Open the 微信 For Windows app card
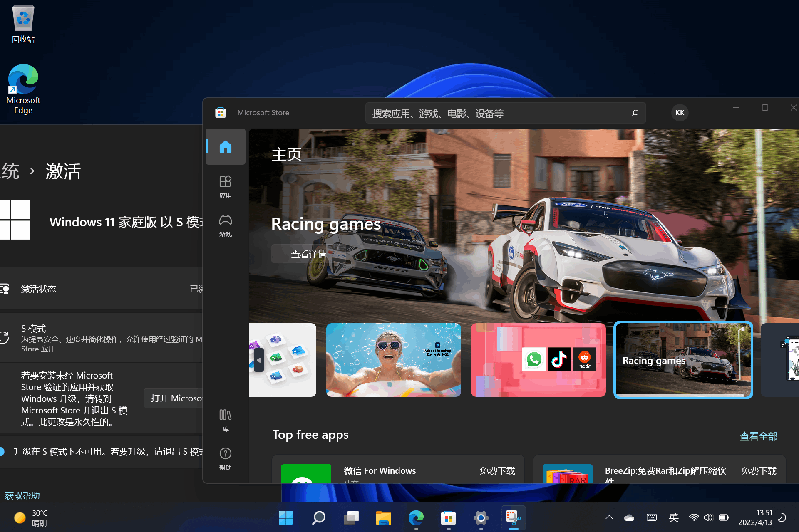 pos(398,470)
